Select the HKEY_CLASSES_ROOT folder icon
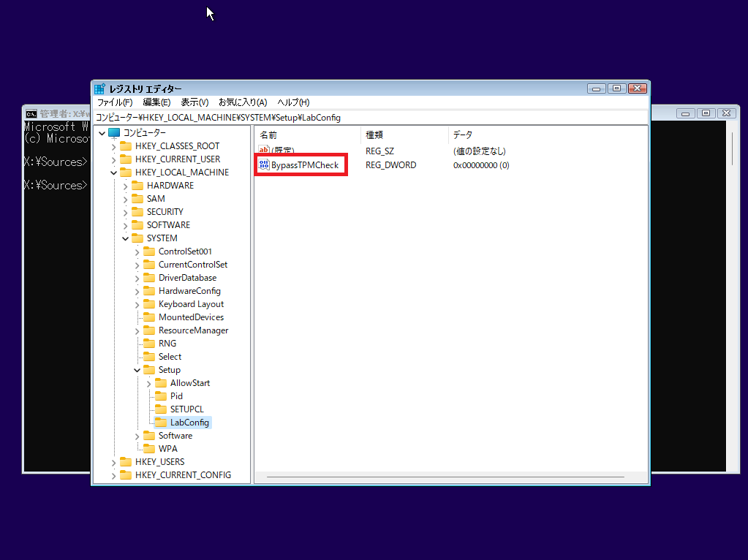 (126, 145)
